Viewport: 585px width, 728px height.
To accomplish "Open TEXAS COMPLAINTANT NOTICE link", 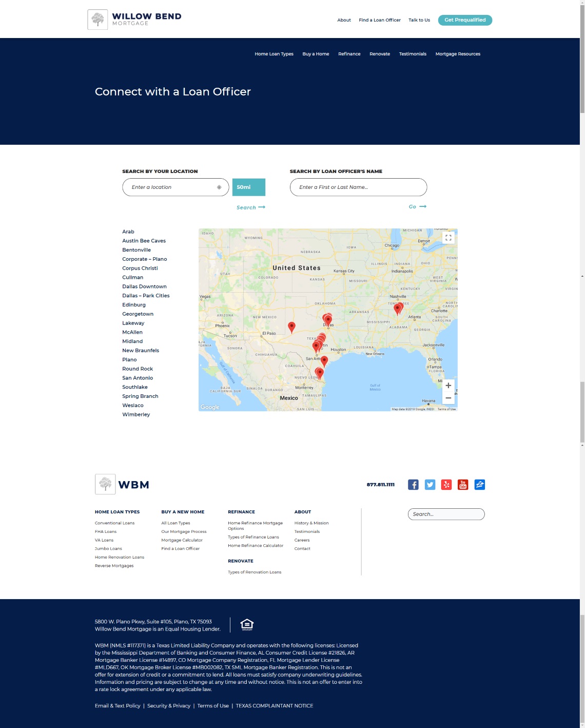I will pos(275,706).
